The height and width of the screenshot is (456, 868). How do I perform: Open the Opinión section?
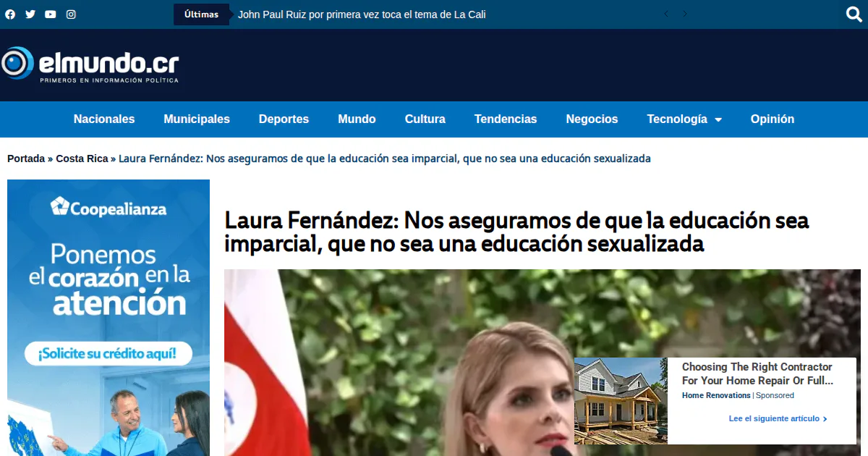pos(773,119)
